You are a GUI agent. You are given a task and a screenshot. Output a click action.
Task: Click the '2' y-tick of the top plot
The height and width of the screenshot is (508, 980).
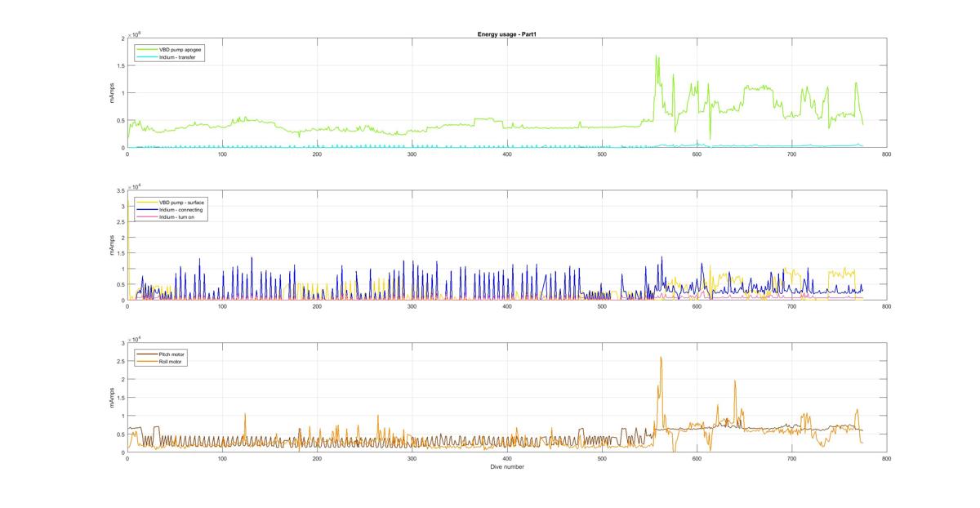click(122, 38)
